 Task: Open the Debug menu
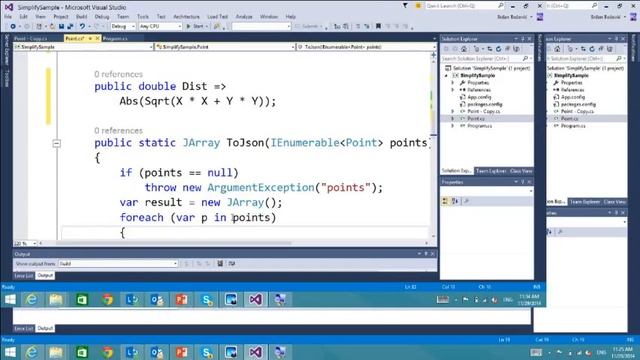102,17
